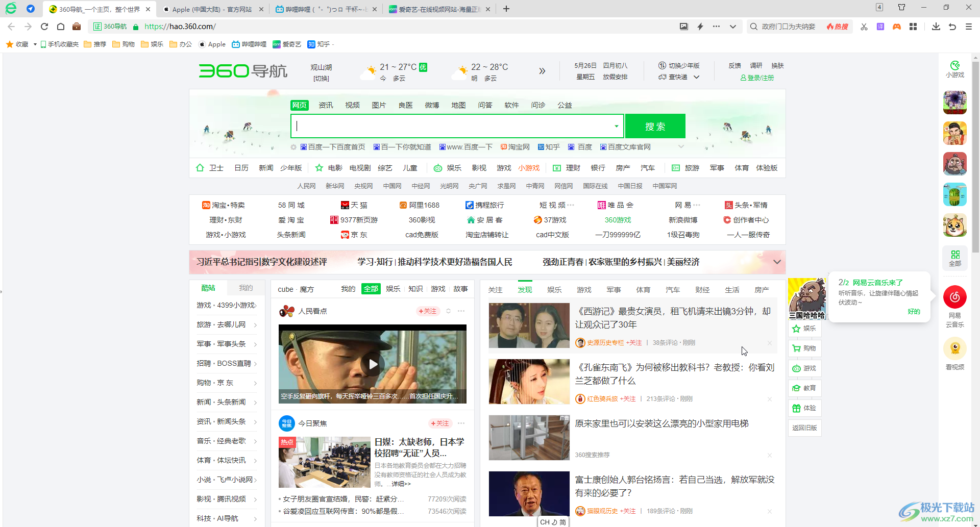Click the favorites star 收藏 button
The image size is (980, 527).
pos(17,44)
